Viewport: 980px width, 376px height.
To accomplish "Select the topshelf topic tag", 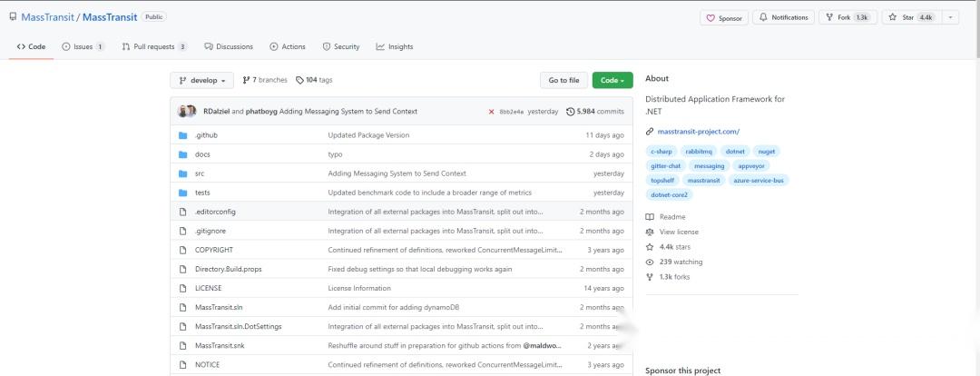I will [663, 180].
